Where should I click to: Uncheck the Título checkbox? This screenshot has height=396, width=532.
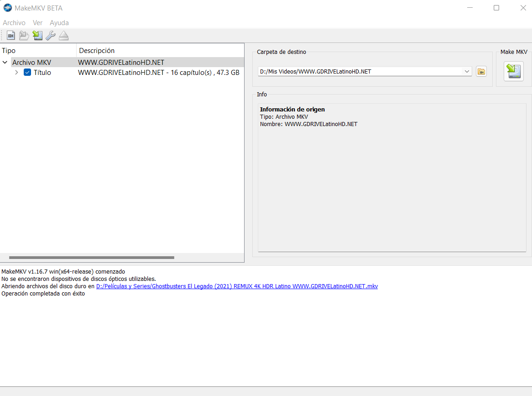coord(27,72)
